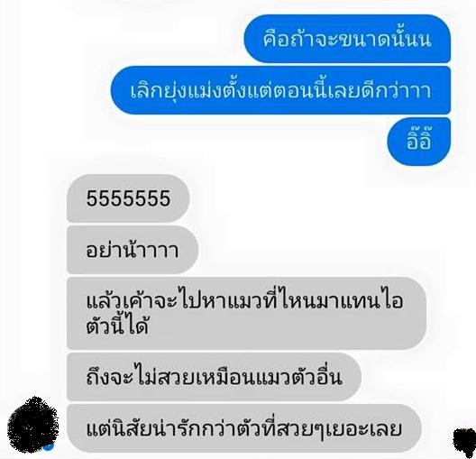
Task: Select the gray 'อย่าน้าาาา' message
Action: (133, 250)
